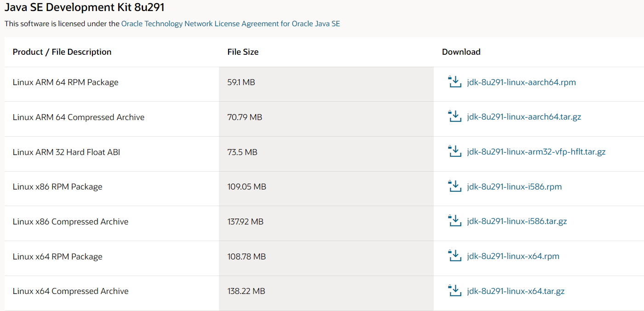Download jdk-8u291-linux-aarch64.rpm file link
644x311 pixels.
[521, 82]
